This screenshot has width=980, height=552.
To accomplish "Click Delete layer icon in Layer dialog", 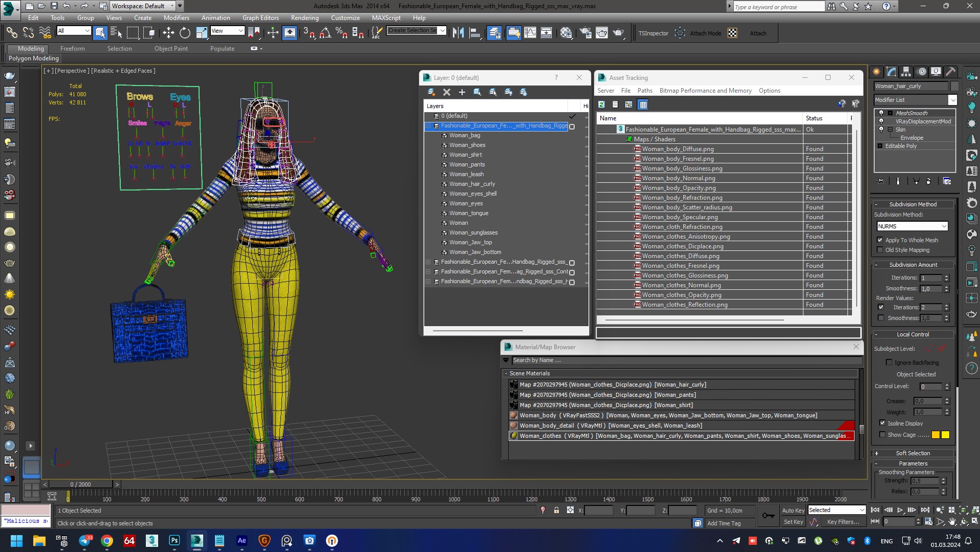I will 447,92.
